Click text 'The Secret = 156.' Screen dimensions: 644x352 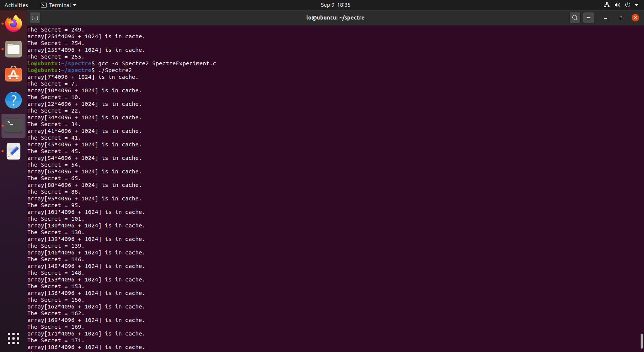pos(56,300)
